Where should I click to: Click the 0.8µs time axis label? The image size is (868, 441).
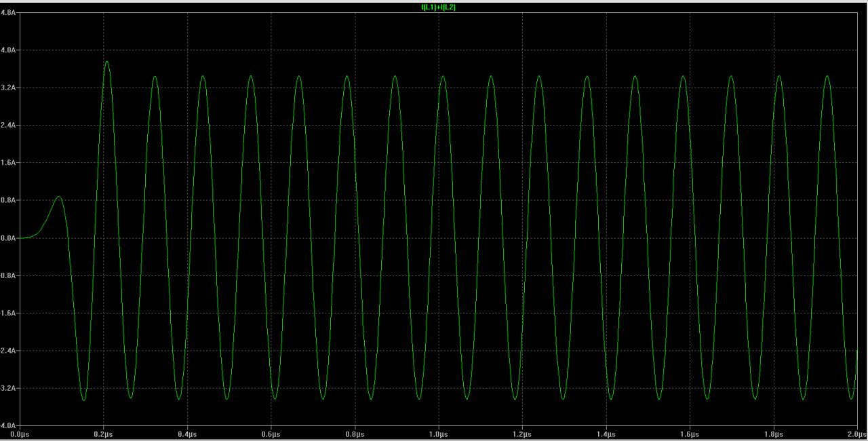(355, 434)
